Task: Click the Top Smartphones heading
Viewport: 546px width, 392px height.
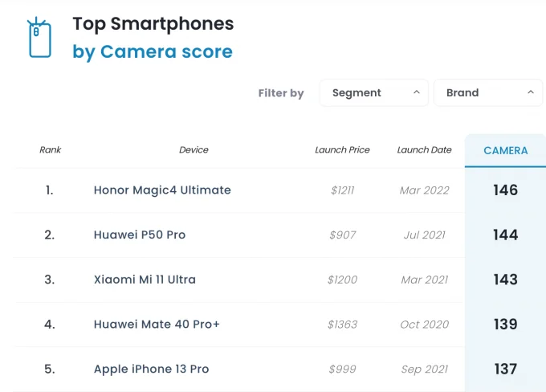Action: 153,24
